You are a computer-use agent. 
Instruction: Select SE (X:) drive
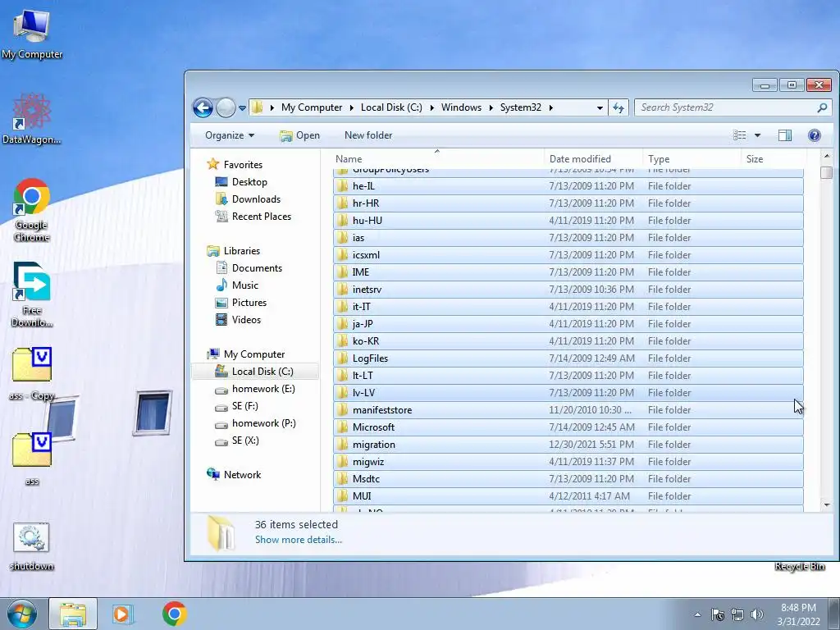pos(245,441)
